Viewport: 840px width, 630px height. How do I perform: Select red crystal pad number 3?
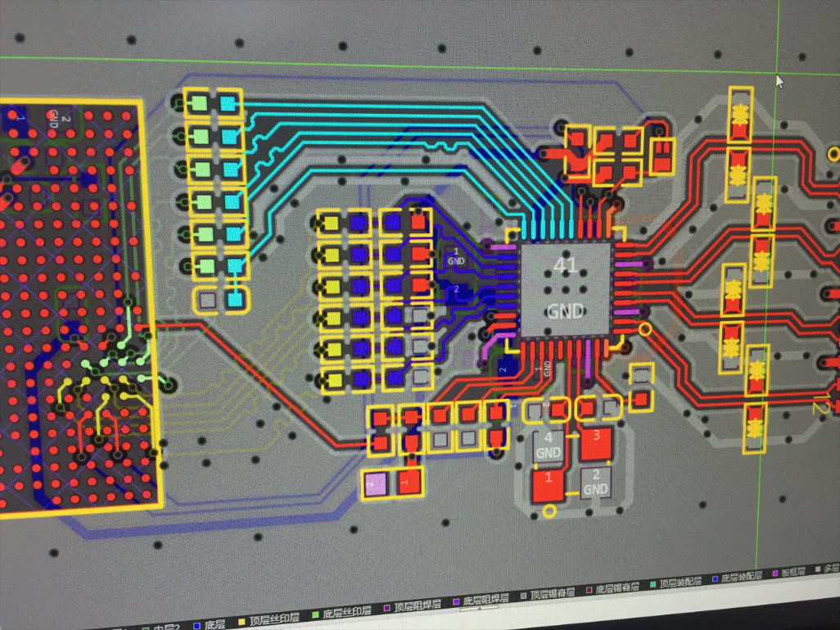(x=596, y=443)
